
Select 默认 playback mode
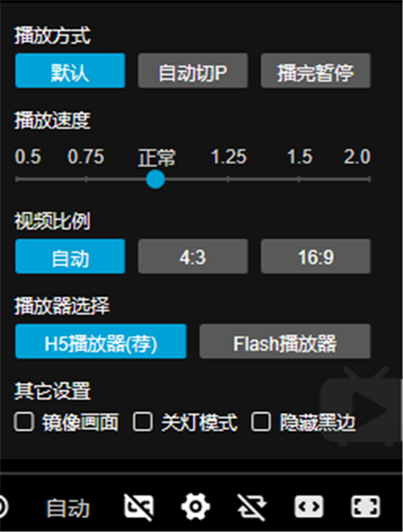coord(70,71)
